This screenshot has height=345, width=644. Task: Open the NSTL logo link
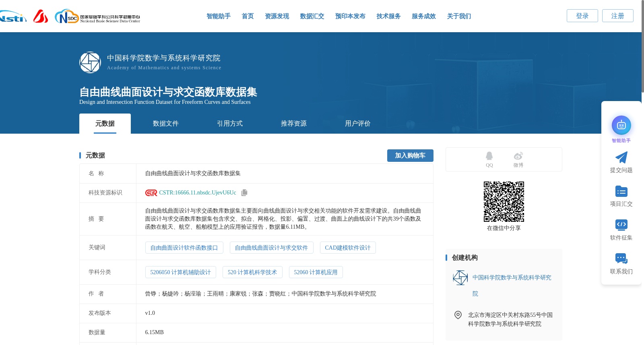[13, 17]
